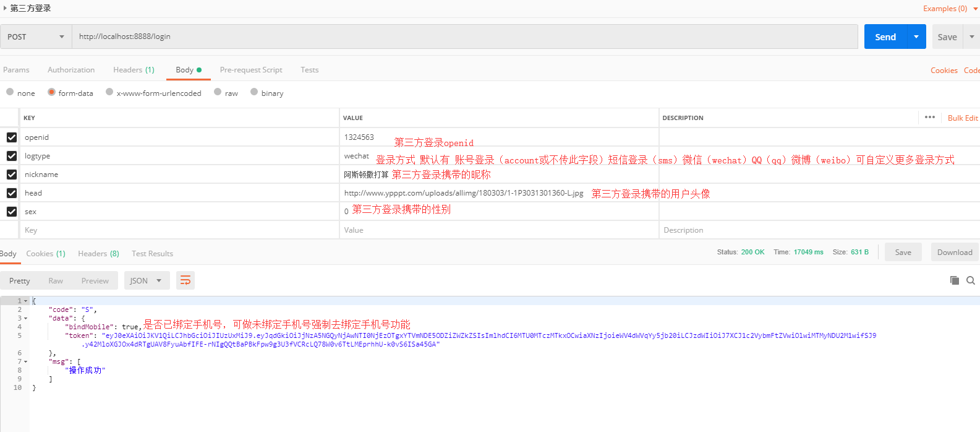
Task: Choose x-www-form-urlencoded body option
Action: coord(109,92)
